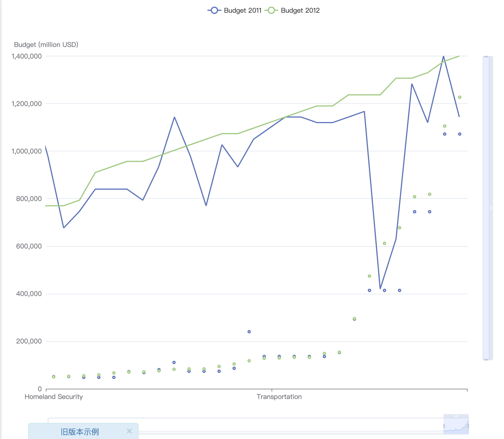Toggle the Budget 2011 legend series
The image size is (504, 439).
[235, 10]
